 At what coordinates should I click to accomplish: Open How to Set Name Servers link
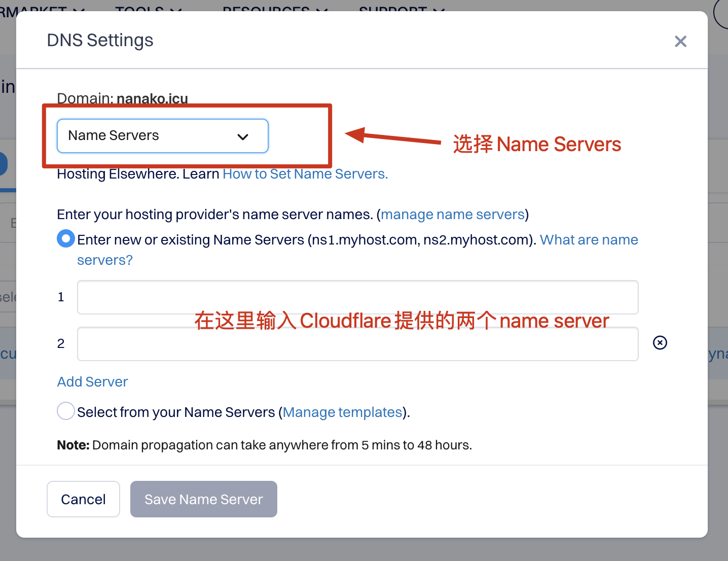coord(305,174)
